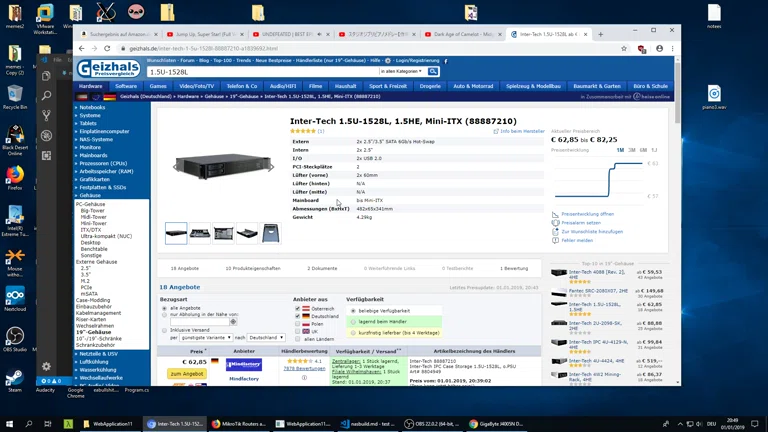
Task: Open Firefox desktop shortcut
Action: pos(15,178)
